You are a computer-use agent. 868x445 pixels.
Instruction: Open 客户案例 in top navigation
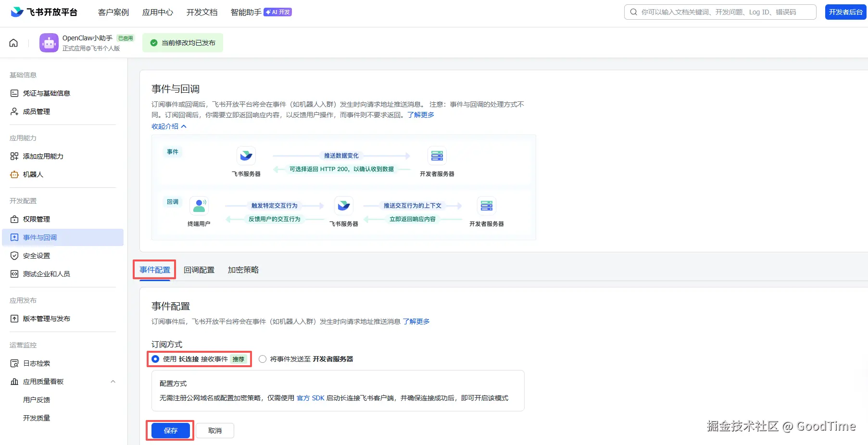[113, 12]
